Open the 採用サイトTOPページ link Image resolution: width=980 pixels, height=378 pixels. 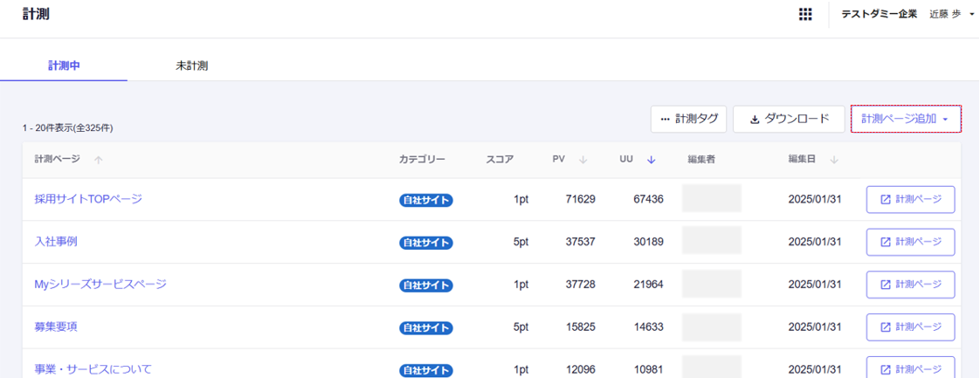[x=88, y=199]
